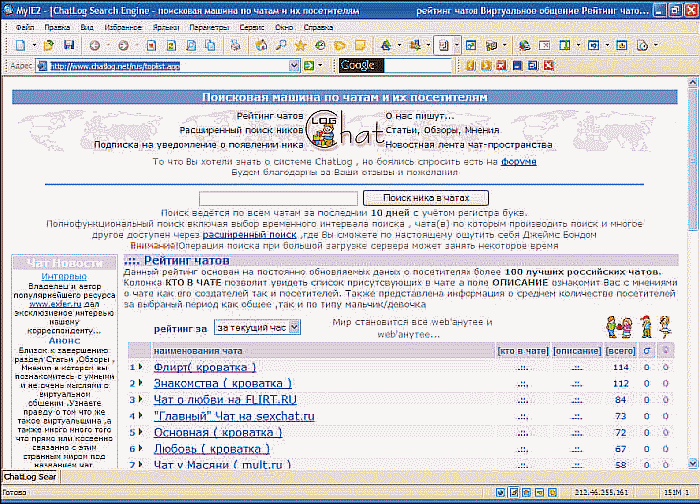Click the red X icon beside Google bar
Screen dimensions: 700x504
pyautogui.click(x=549, y=66)
